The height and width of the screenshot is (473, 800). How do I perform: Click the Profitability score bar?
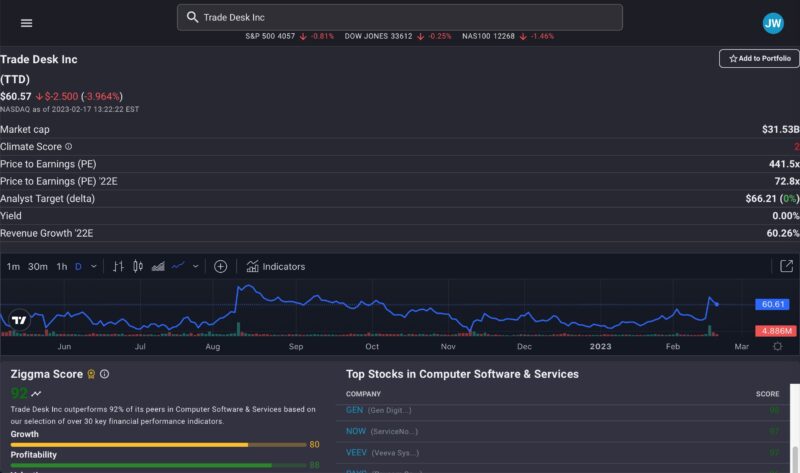click(158, 465)
